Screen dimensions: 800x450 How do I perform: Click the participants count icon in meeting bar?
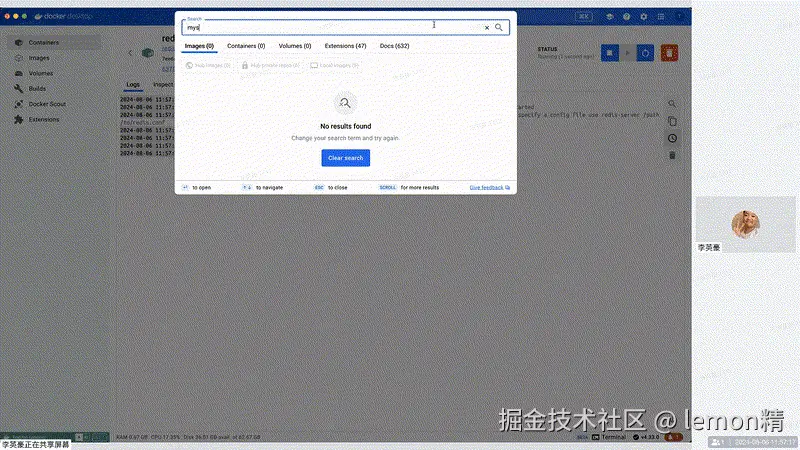click(x=718, y=442)
